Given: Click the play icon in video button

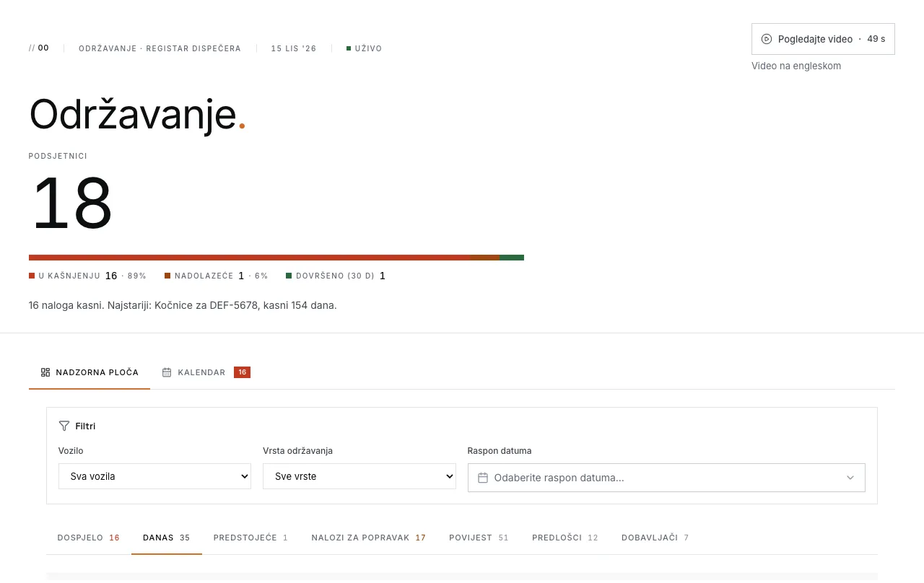Looking at the screenshot, I should pyautogui.click(x=767, y=39).
